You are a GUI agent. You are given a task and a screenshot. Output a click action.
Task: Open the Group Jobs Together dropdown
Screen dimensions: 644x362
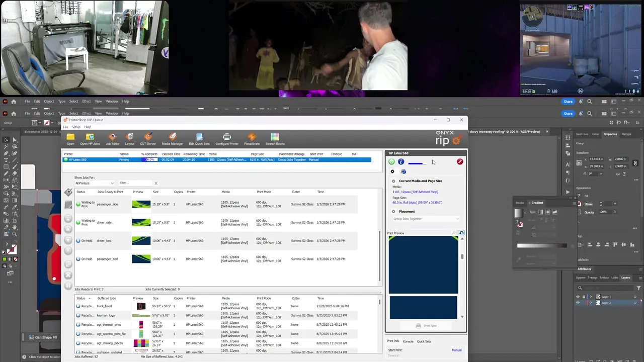427,219
